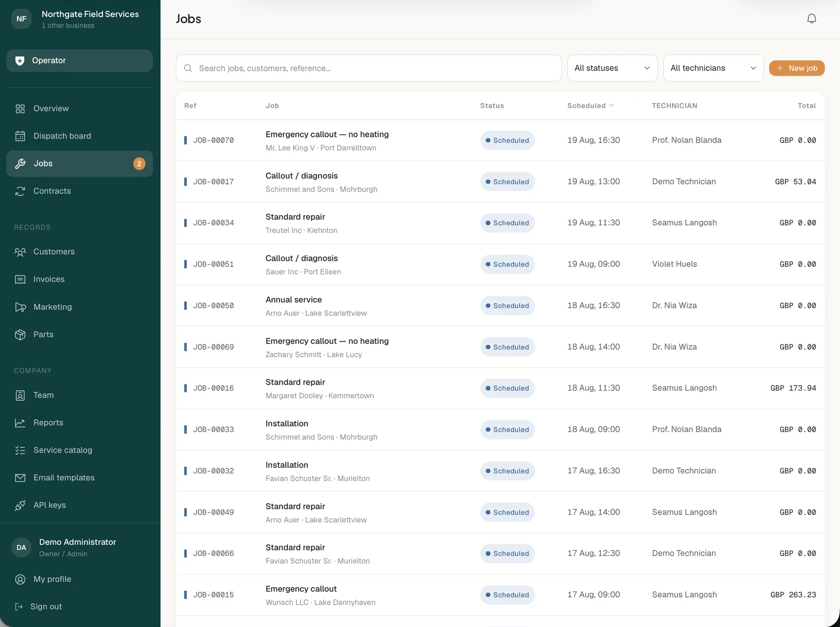
Task: Click customer Treutel Inc · Kiehnton
Action: pyautogui.click(x=301, y=231)
